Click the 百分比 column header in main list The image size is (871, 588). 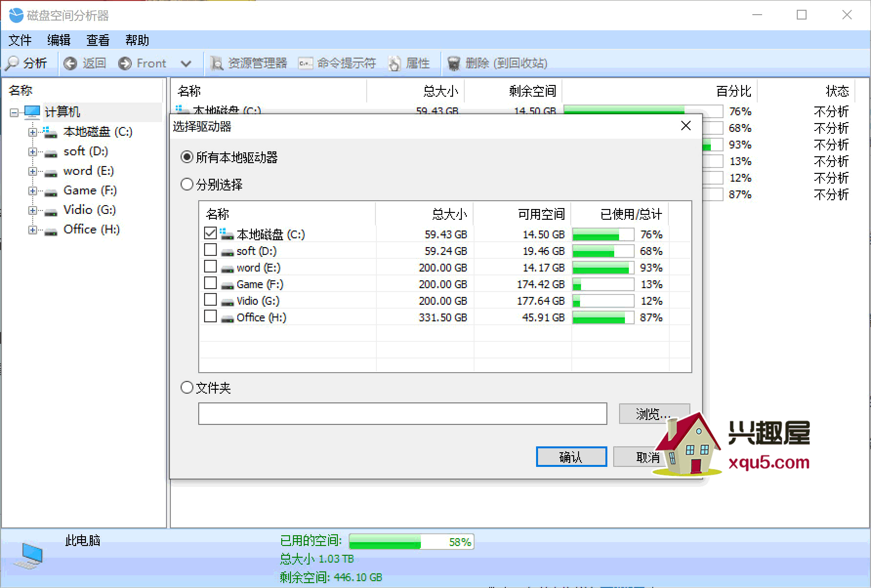click(660, 91)
